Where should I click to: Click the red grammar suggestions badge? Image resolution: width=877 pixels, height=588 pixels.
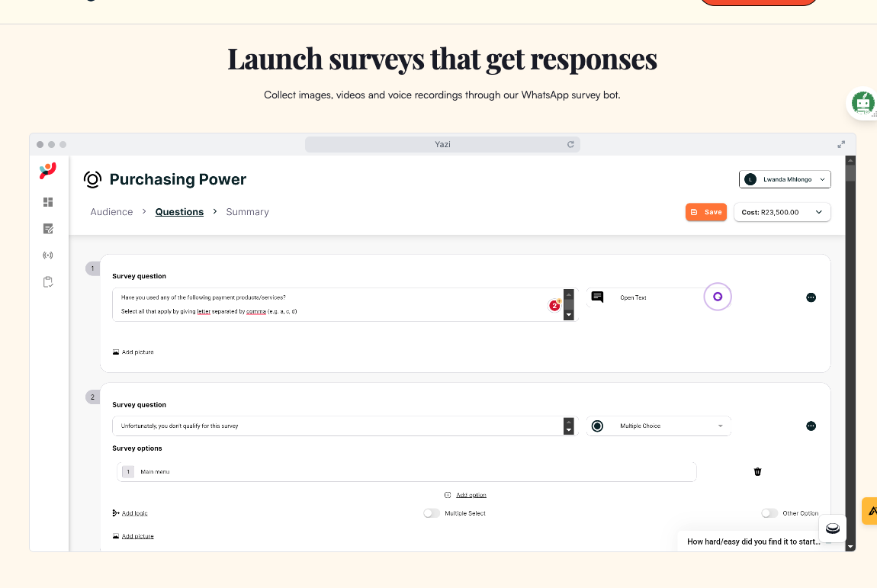[x=555, y=305]
